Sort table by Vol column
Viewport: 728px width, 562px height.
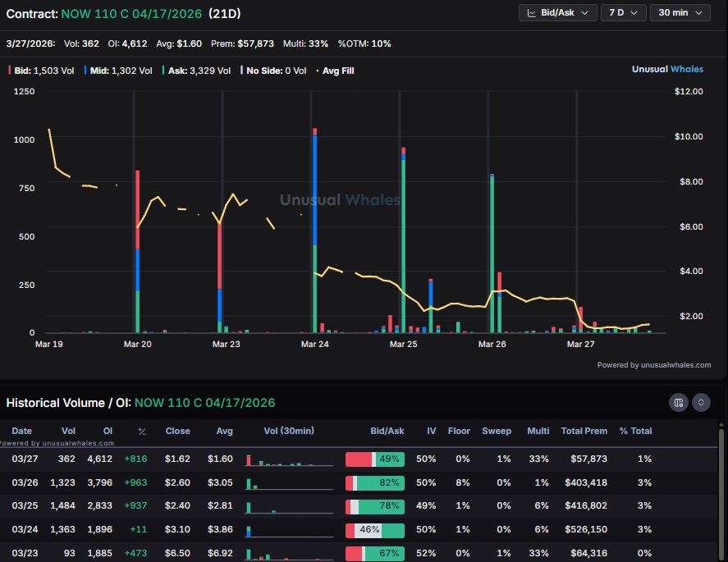[x=68, y=431]
